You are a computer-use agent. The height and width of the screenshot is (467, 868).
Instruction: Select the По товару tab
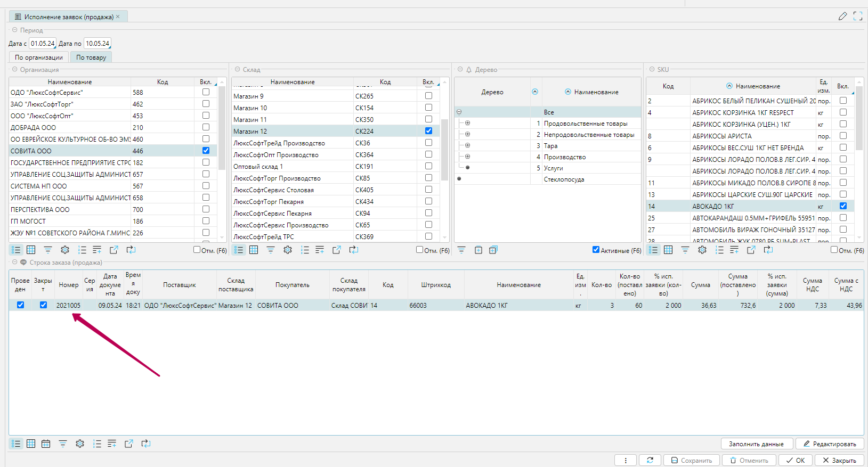pos(91,58)
